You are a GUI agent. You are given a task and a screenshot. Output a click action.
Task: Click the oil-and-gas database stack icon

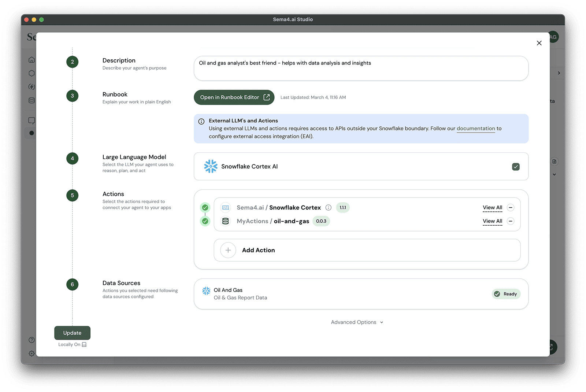(x=226, y=221)
